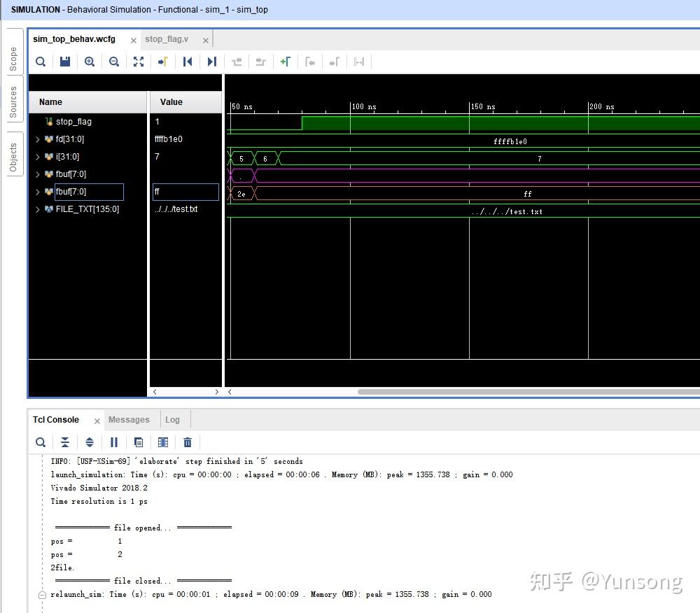Pause the Tcl Console output
Screen dimensions: 700x613
point(114,442)
